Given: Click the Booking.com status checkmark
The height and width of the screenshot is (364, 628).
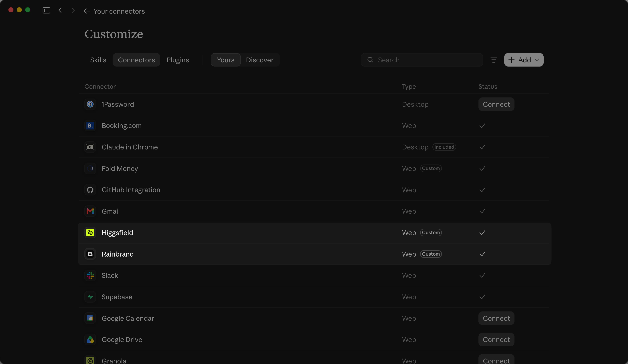Looking at the screenshot, I should click(x=482, y=126).
